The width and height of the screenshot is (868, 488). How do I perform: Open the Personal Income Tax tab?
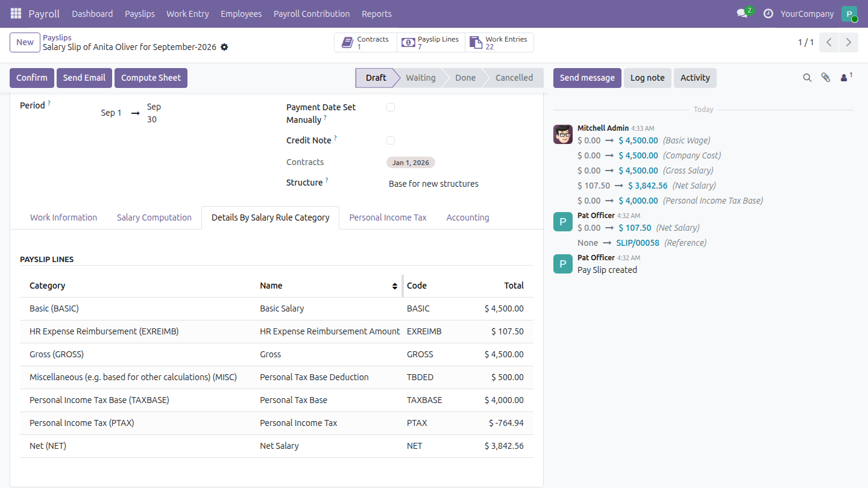(388, 217)
